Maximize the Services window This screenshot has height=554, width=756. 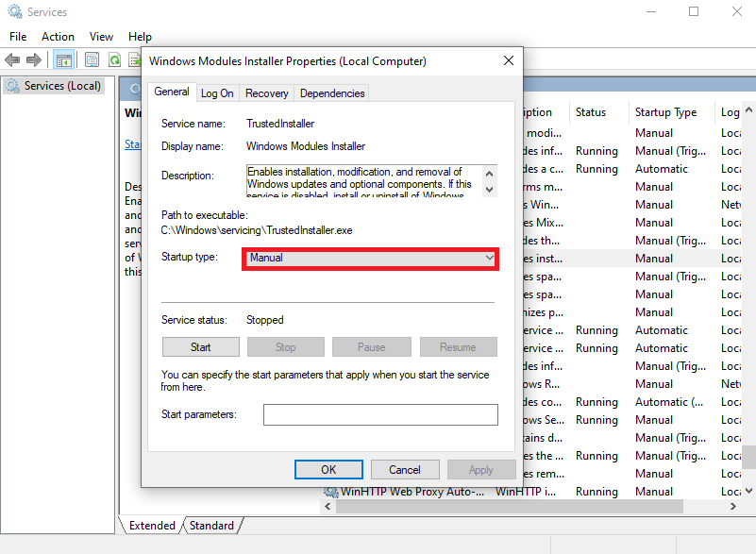(x=694, y=11)
